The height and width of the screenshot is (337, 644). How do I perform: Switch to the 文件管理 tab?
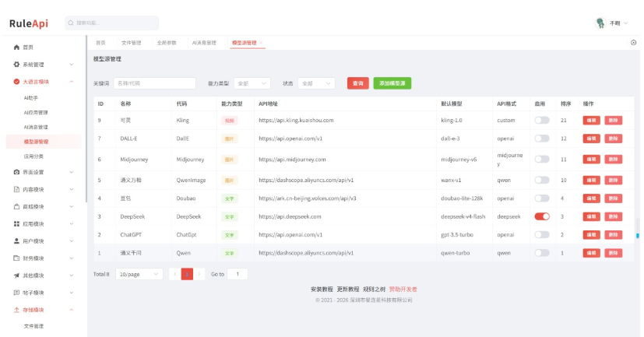(x=131, y=43)
